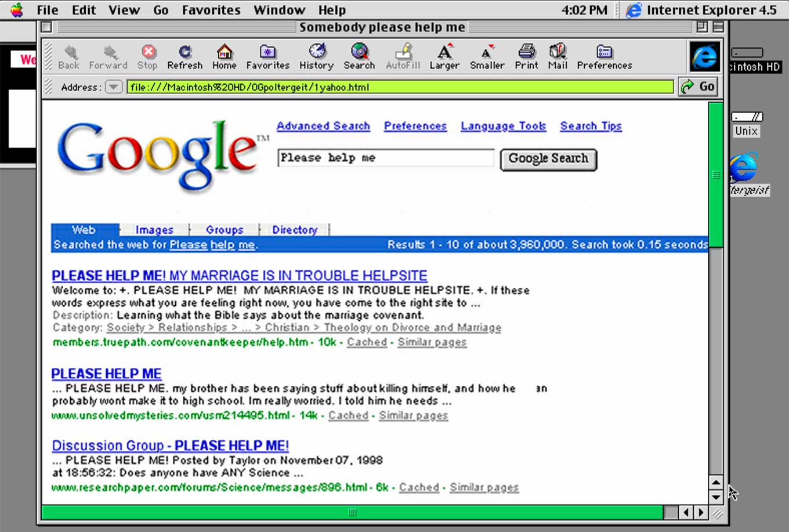Click the vertical scrollbar down arrow

pyautogui.click(x=716, y=497)
